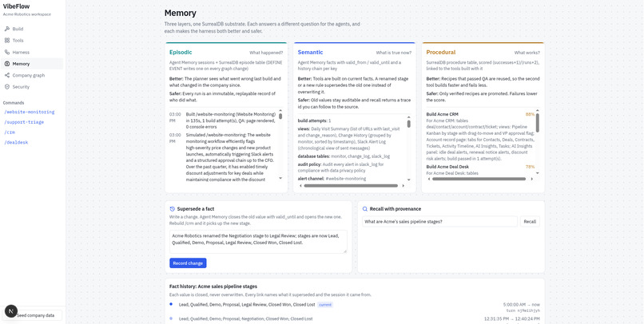Click the 'What works?' label on Procedural
644x324 pixels.
(x=527, y=53)
